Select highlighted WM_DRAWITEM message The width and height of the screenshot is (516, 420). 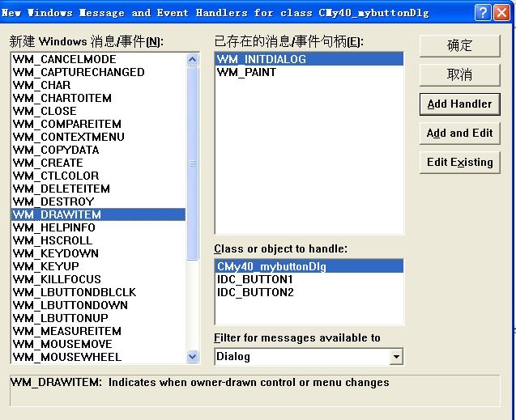(98, 214)
